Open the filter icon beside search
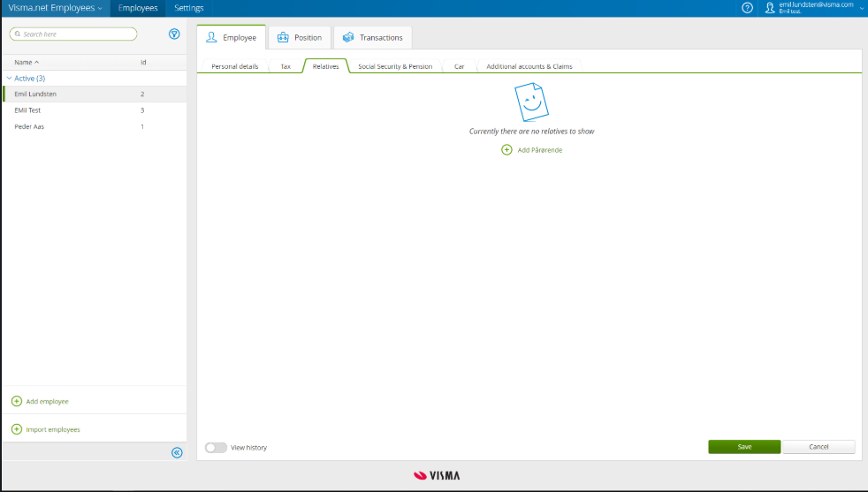Image resolution: width=868 pixels, height=492 pixels. 174,34
